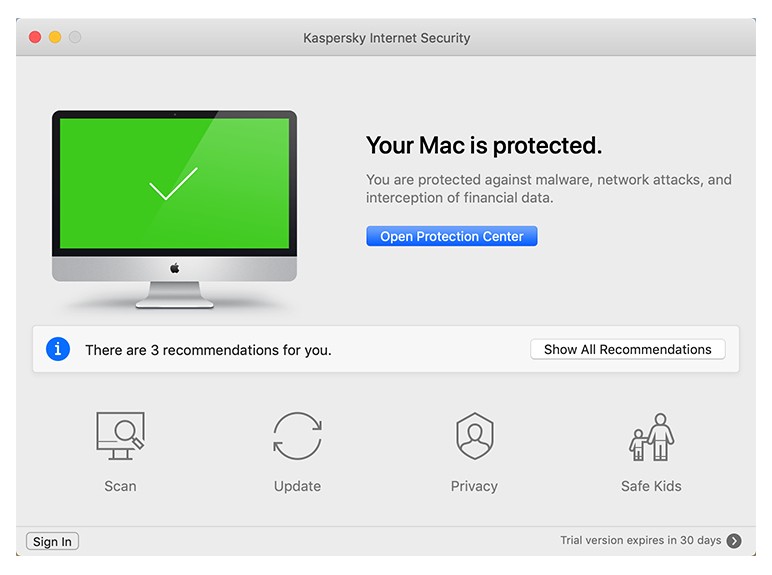Click the trial version expires text

[x=640, y=541]
